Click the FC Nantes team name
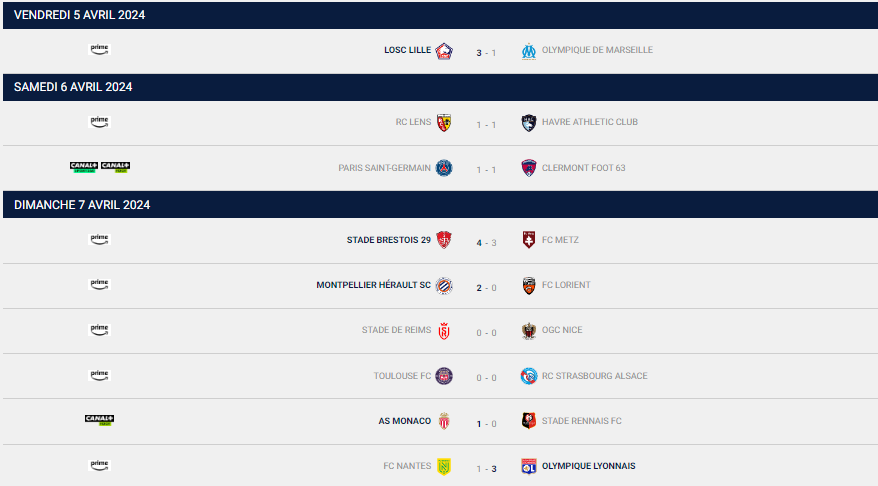Screen dimensions: 878x486 pyautogui.click(x=407, y=466)
